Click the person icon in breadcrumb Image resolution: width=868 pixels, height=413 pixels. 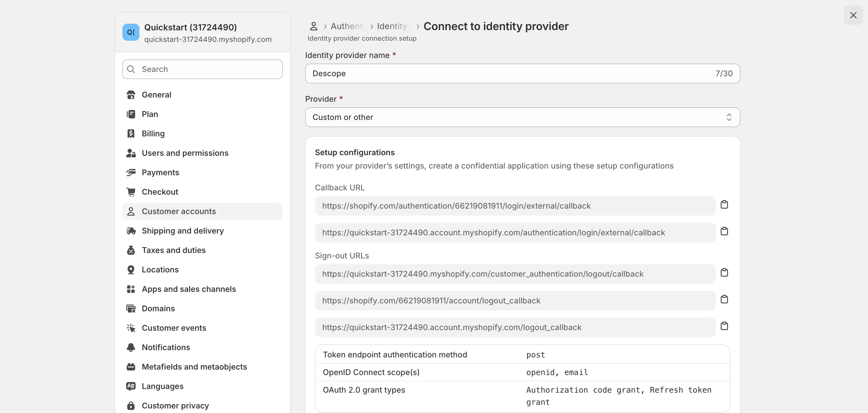pyautogui.click(x=313, y=26)
